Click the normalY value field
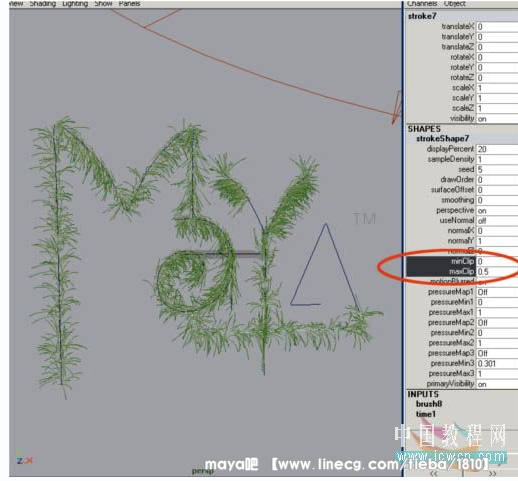 (x=497, y=241)
